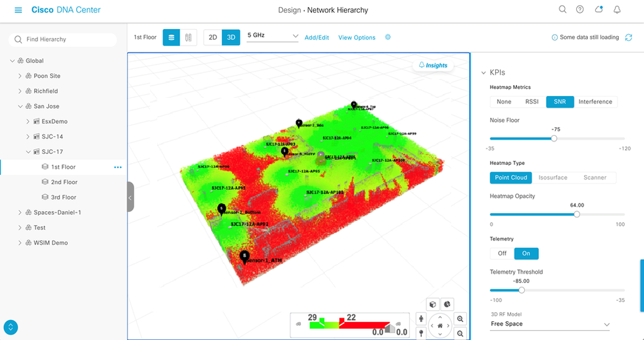Collapse the SJC-17 building node

pos(28,152)
